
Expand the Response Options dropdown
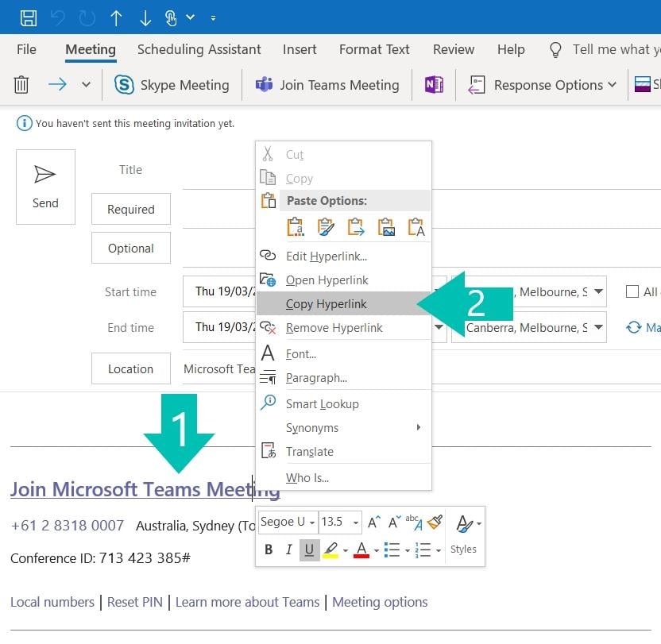point(543,85)
